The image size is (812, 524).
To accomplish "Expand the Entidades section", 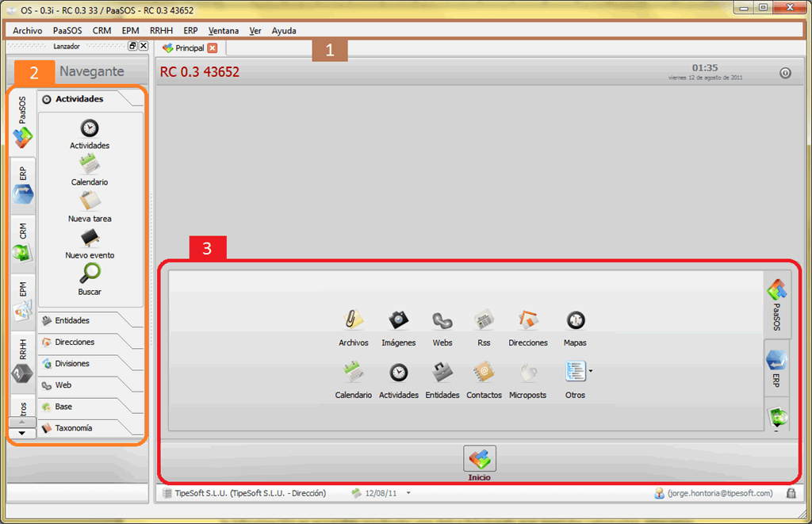I will click(x=90, y=320).
